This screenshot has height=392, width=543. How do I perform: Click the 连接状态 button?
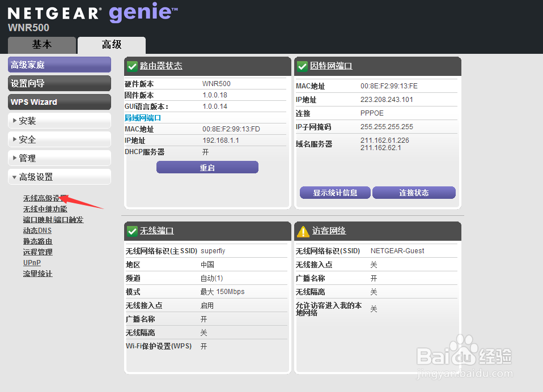414,193
